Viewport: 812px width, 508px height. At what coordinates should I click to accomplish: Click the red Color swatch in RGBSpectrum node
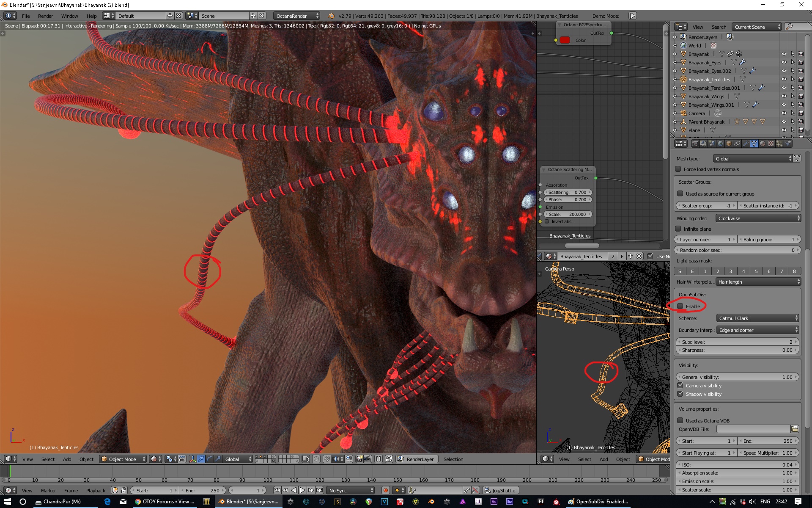565,40
